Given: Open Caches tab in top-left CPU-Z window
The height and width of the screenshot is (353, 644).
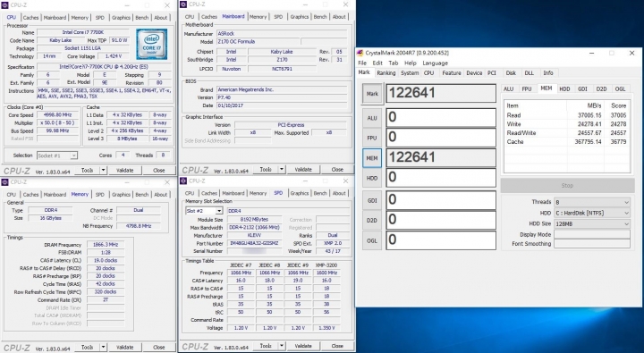Looking at the screenshot, I should pyautogui.click(x=30, y=18).
